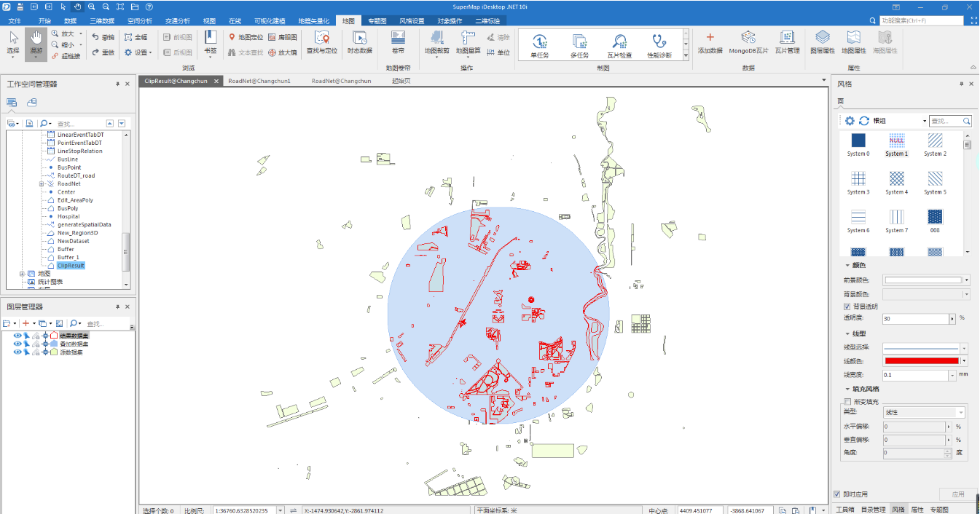Switch to the 起始页 tab

click(401, 81)
